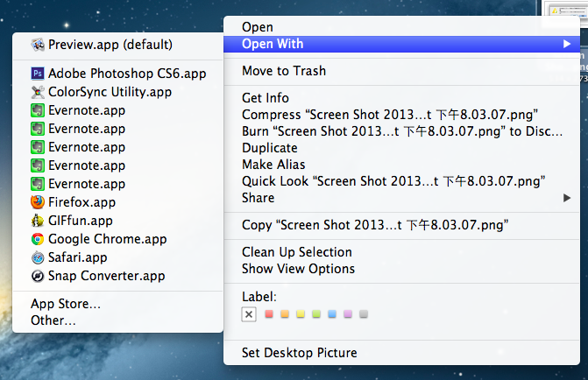Choose the Preview.app default icon

click(x=38, y=45)
